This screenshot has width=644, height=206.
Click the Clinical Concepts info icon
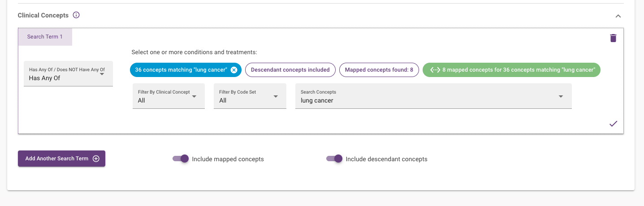pyautogui.click(x=76, y=15)
